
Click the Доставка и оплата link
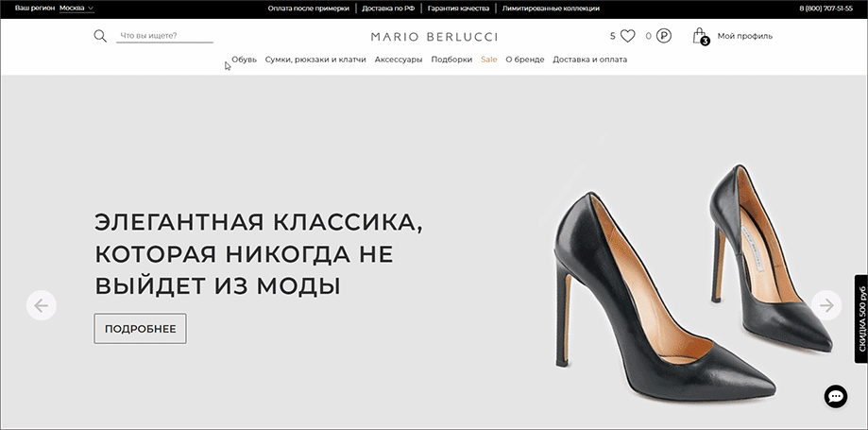[x=589, y=60]
